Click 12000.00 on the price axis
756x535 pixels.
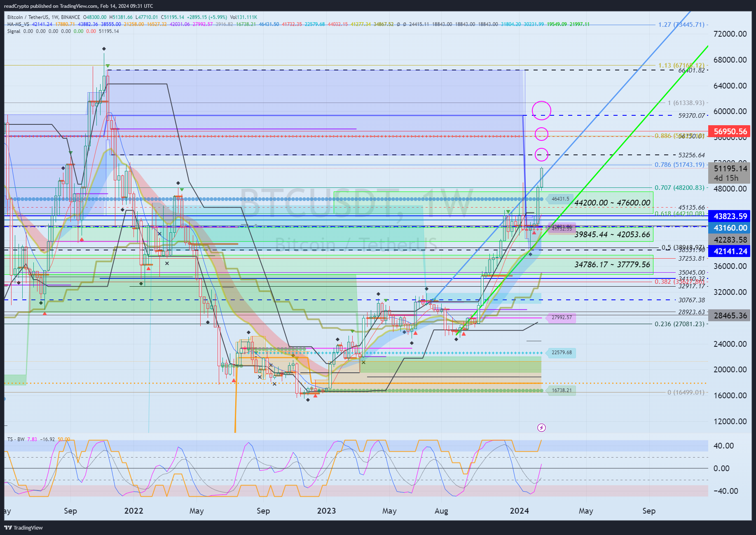click(730, 421)
